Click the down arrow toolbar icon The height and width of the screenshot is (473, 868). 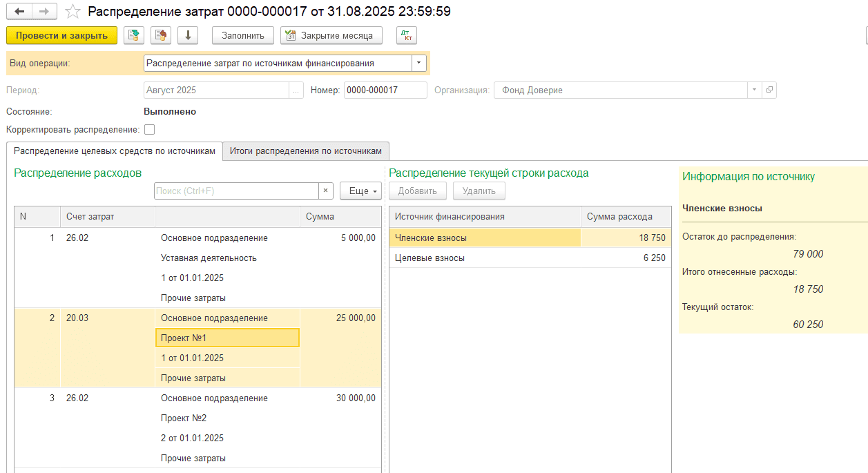(x=188, y=35)
